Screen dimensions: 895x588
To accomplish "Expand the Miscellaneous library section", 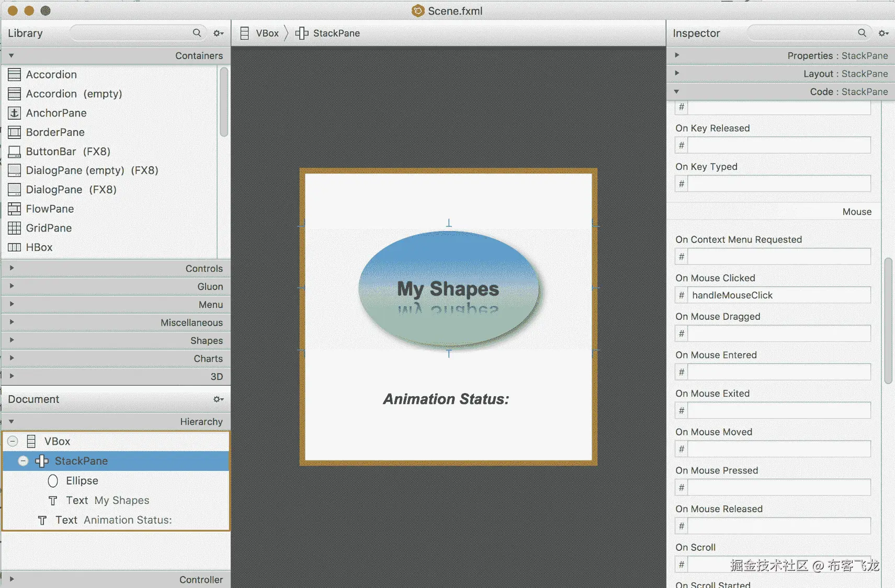I will click(x=12, y=322).
